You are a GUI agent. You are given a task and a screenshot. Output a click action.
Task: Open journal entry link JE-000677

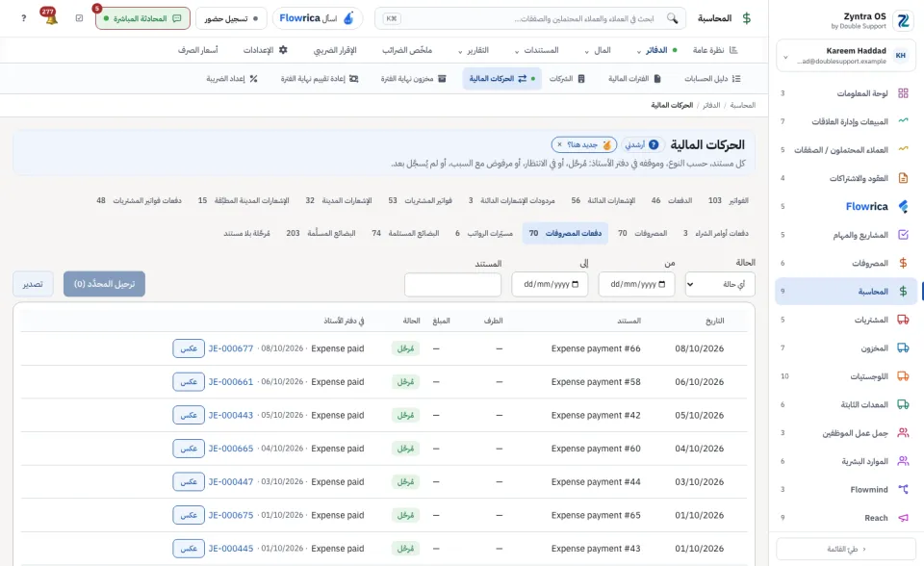pos(230,348)
